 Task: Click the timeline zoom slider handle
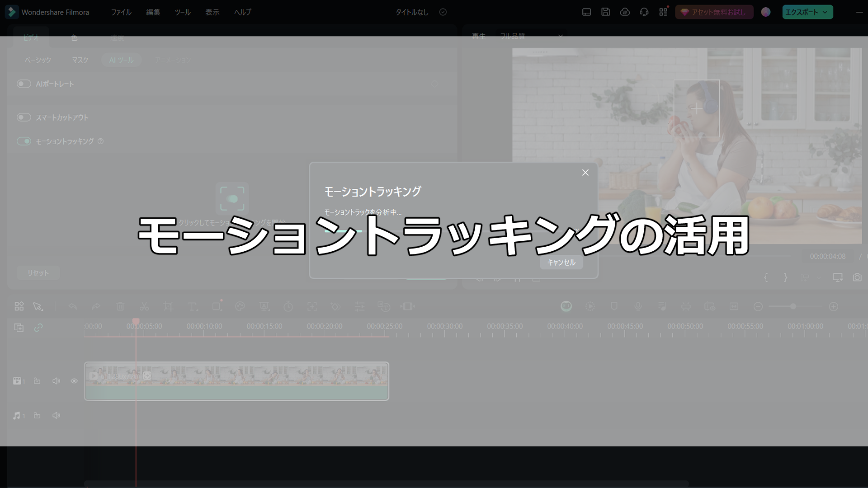pyautogui.click(x=793, y=306)
